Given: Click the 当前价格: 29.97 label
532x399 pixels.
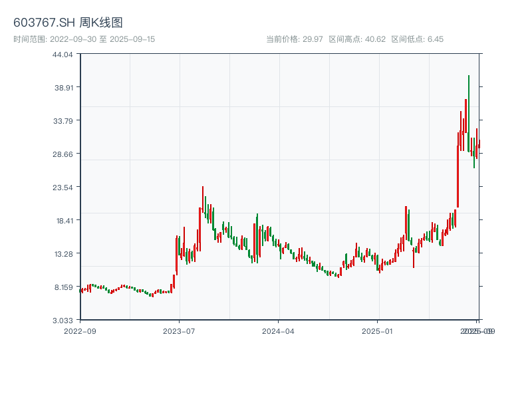Looking at the screenshot, I should (294, 39).
